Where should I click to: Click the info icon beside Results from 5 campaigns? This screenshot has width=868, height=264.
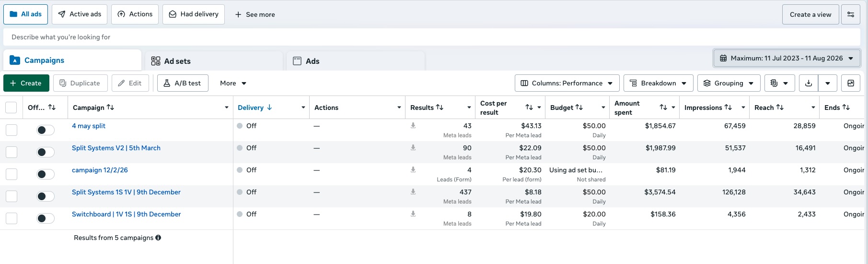click(x=158, y=238)
